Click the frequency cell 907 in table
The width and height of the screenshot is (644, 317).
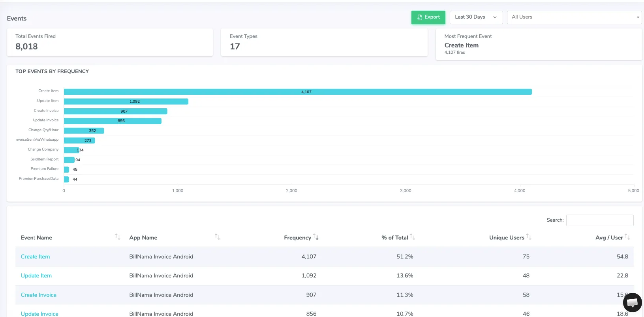tap(311, 295)
